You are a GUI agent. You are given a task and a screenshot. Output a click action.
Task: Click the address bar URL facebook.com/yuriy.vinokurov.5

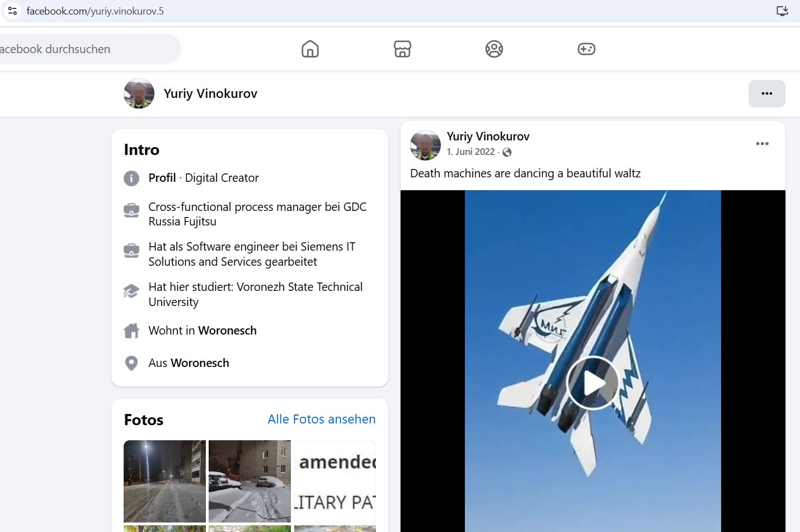click(95, 11)
